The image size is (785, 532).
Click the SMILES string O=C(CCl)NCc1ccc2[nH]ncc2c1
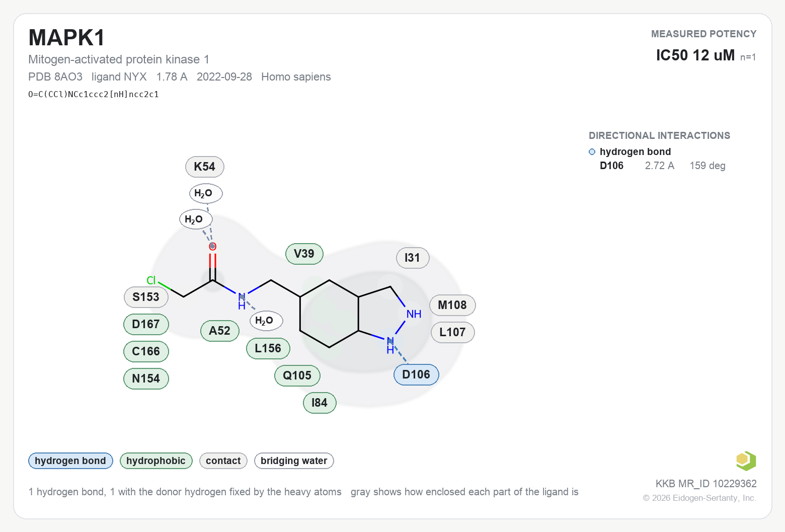[94, 94]
